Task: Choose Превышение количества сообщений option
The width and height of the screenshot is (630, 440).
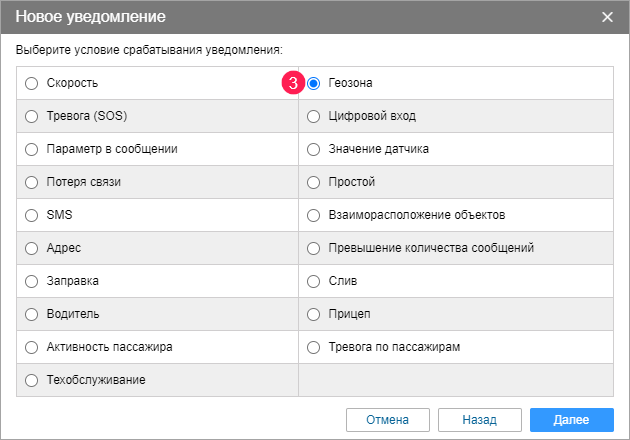Action: tap(314, 248)
